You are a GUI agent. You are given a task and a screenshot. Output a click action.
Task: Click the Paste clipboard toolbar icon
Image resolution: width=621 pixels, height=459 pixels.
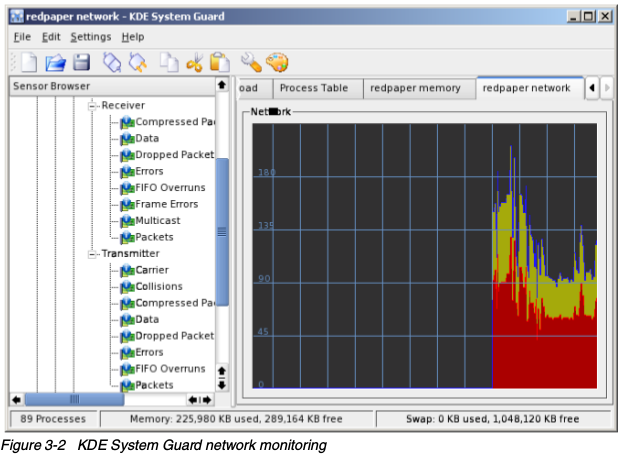click(x=218, y=62)
